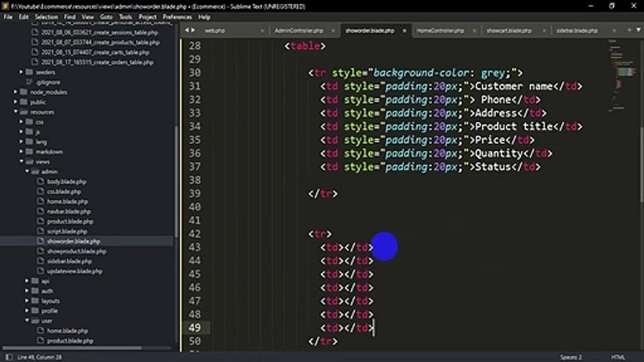This screenshot has height=362, width=644.
Task: Expand the lang folder arrow
Action: pos(21,142)
